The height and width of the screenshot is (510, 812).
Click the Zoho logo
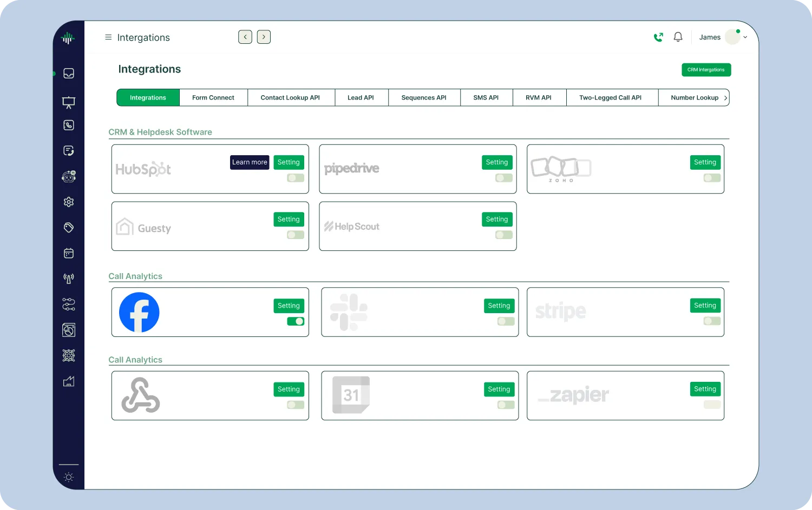point(561,169)
